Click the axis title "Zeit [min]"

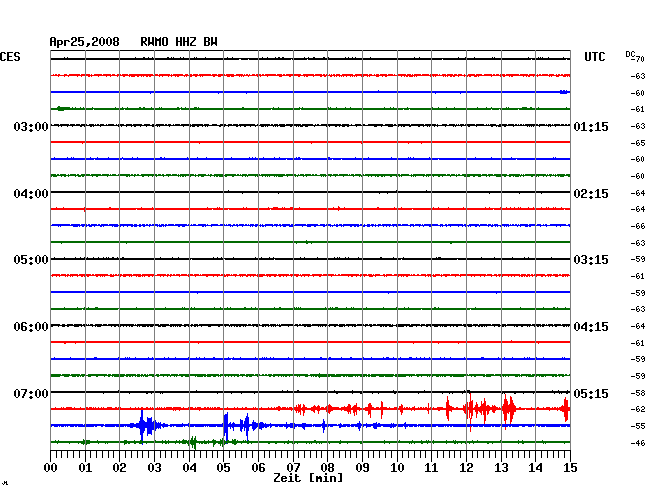(x=308, y=478)
